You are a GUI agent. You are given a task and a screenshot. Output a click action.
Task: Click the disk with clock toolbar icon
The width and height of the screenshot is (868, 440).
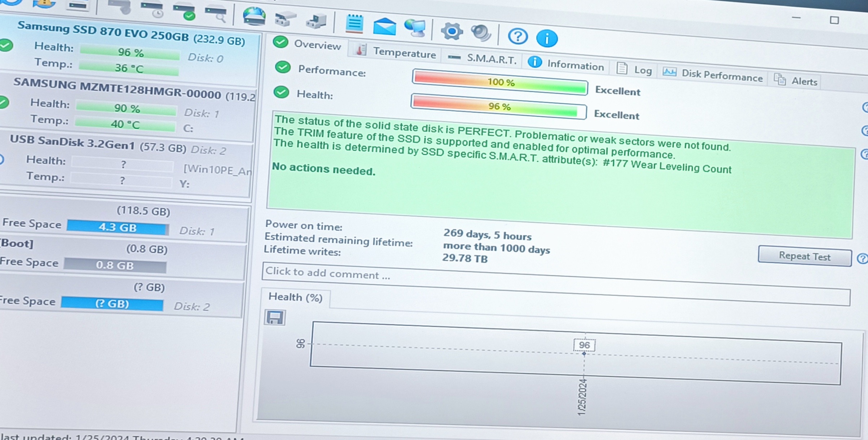tap(153, 10)
